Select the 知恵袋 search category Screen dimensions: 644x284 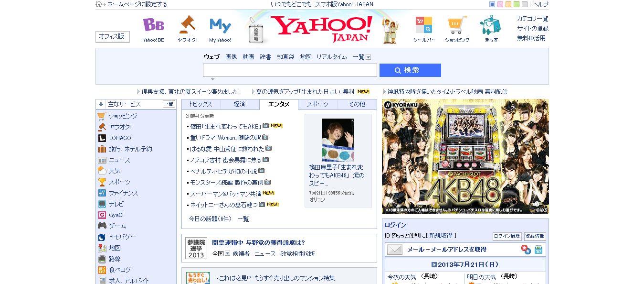pyautogui.click(x=285, y=57)
